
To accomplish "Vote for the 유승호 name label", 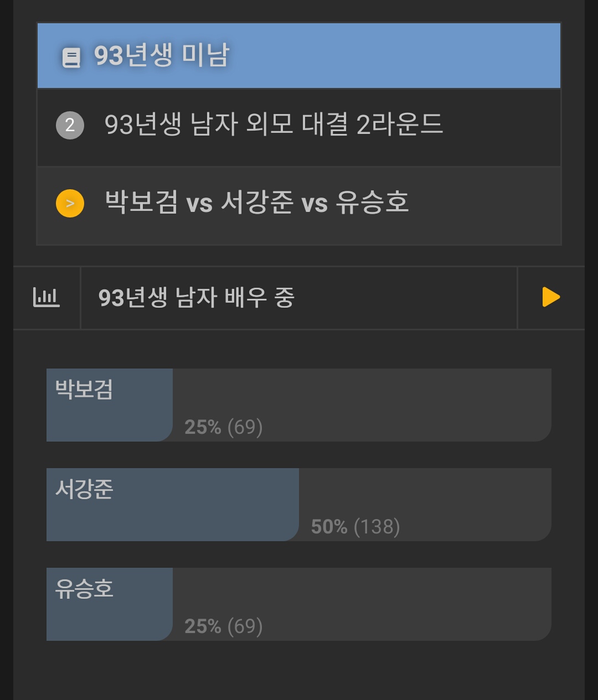I will tap(84, 589).
